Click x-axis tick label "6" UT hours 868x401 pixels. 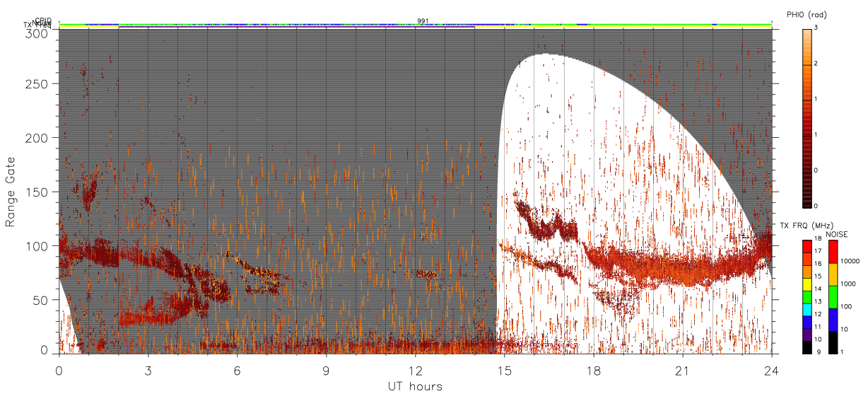coord(237,371)
